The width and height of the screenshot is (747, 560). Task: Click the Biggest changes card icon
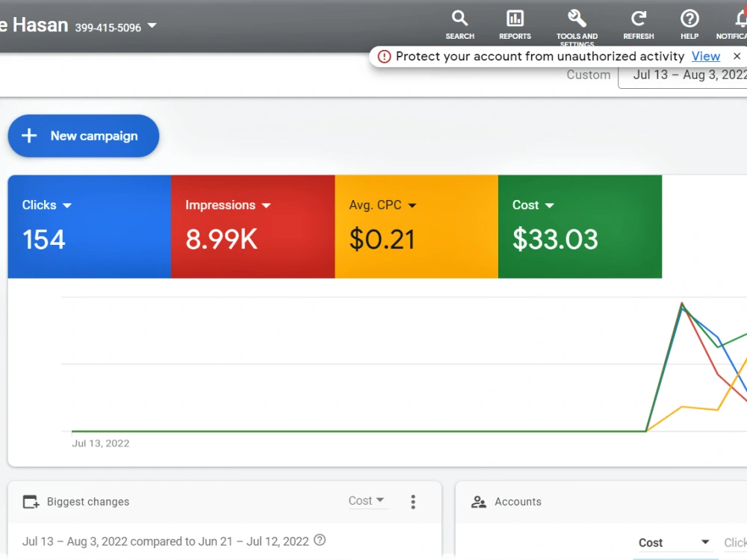(31, 502)
